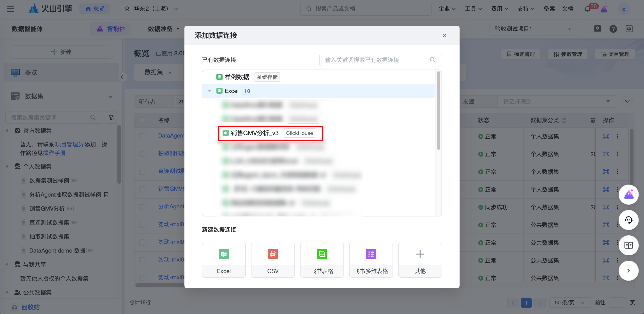
Task: Toggle the header select-all checkbox
Action: 143,120
